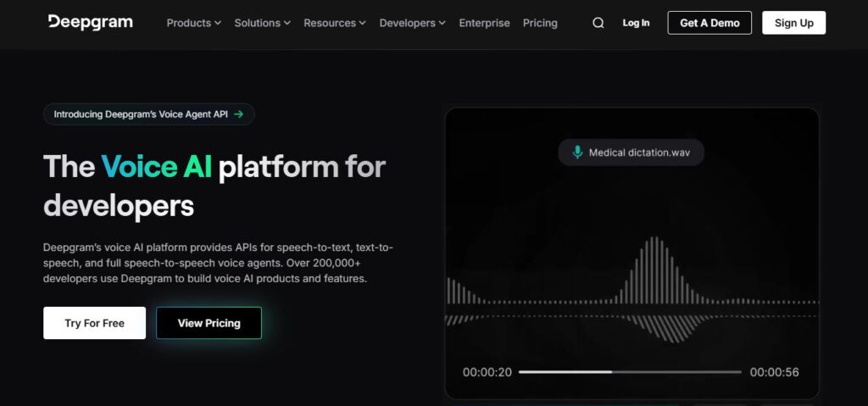Click the View Pricing button

click(x=209, y=323)
